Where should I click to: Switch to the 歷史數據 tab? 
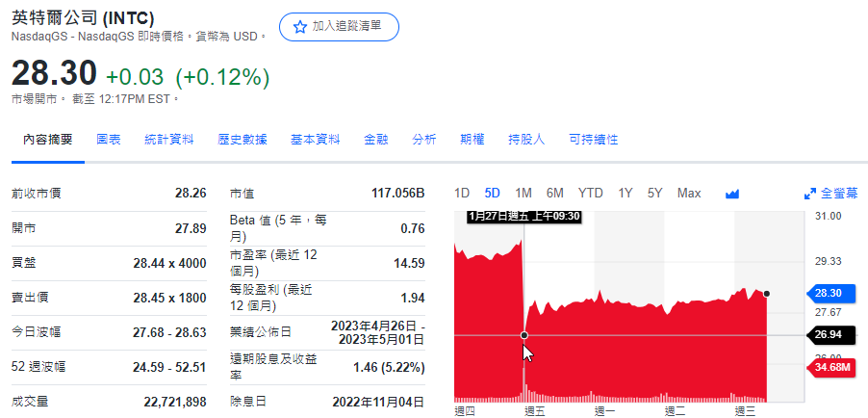click(x=243, y=140)
